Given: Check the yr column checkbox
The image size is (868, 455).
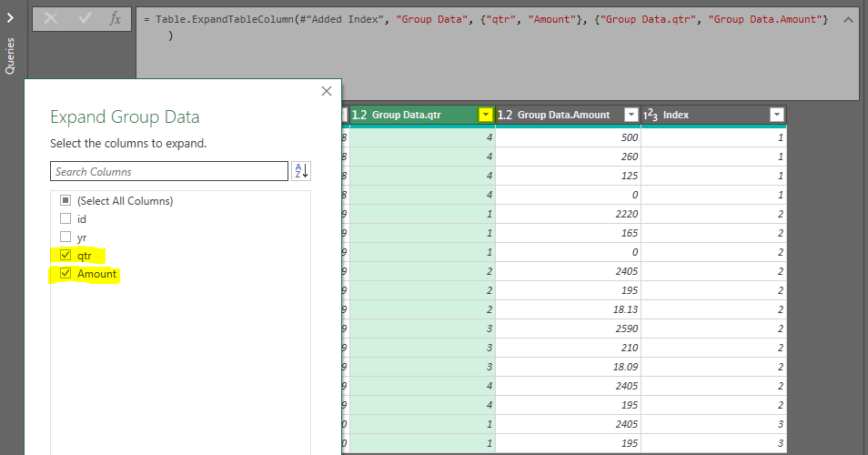Looking at the screenshot, I should [x=66, y=237].
